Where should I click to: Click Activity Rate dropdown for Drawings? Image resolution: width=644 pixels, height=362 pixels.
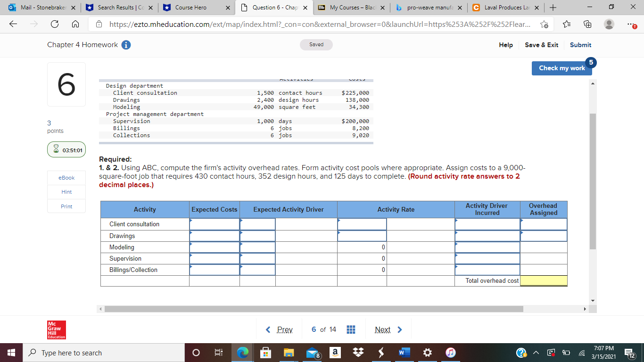[362, 236]
